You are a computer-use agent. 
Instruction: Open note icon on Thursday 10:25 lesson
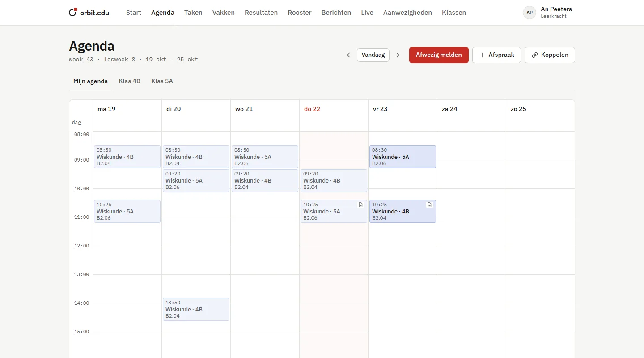click(x=360, y=205)
